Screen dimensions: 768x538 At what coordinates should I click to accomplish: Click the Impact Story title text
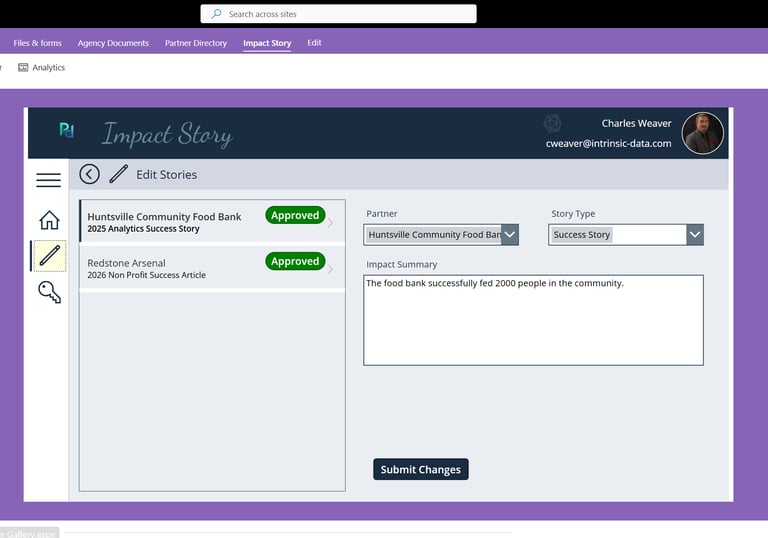click(x=167, y=134)
